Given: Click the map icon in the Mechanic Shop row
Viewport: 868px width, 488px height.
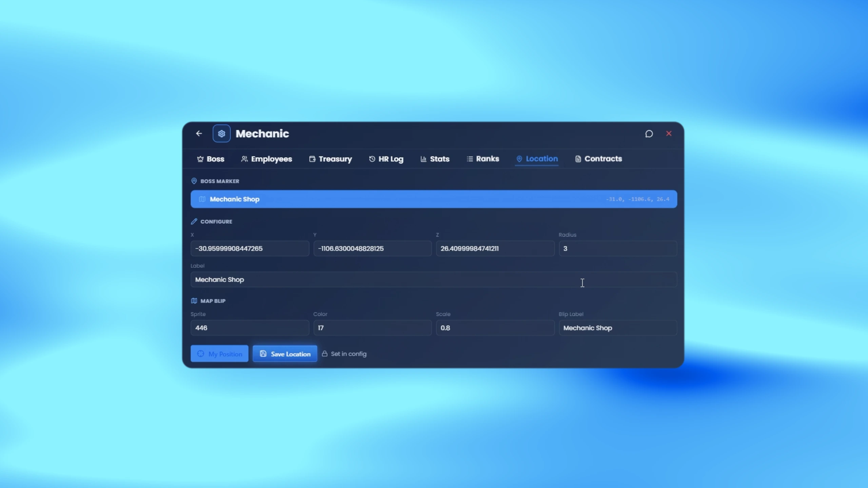Looking at the screenshot, I should (202, 199).
